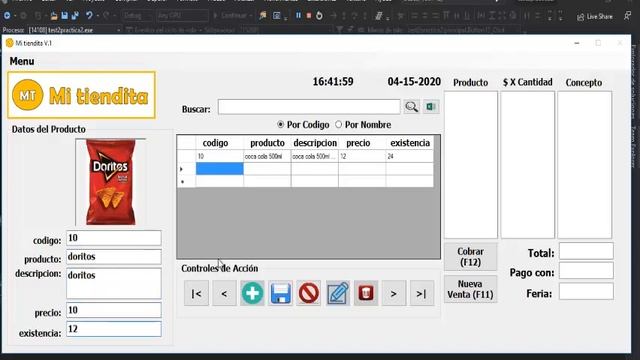Click the precio input field

click(114, 310)
